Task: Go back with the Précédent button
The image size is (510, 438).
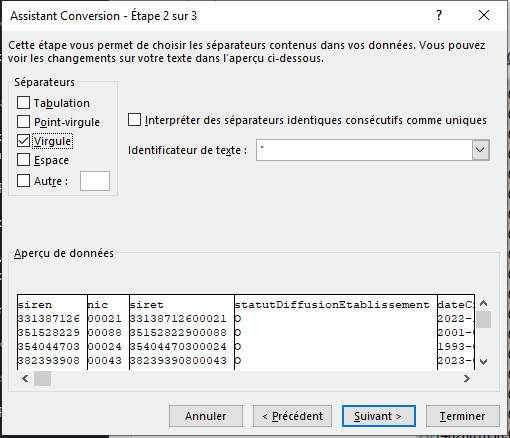Action: pos(292,416)
